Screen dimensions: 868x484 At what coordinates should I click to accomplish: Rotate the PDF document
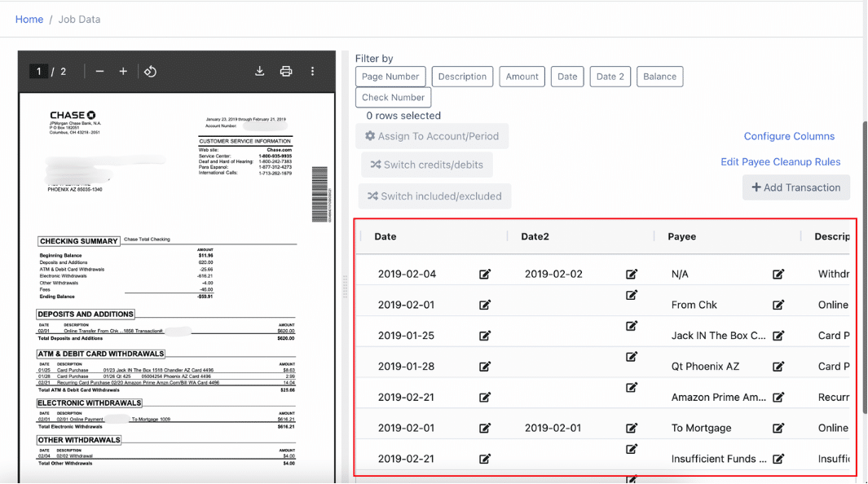coord(150,72)
